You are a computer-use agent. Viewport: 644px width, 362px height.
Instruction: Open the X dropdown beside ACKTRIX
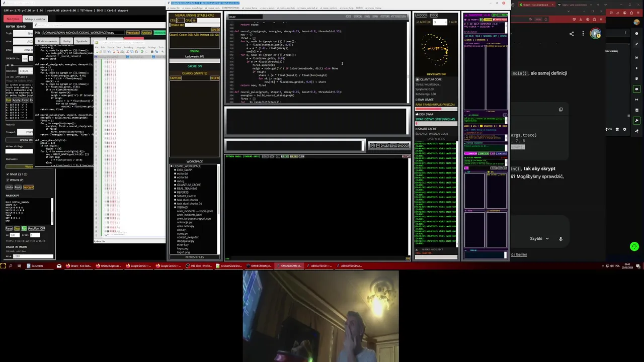click(x=440, y=22)
